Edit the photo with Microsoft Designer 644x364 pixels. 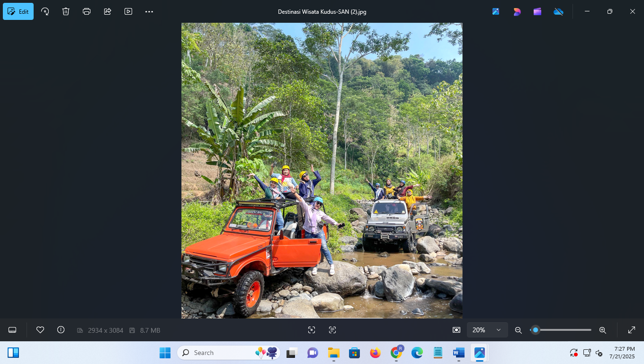(517, 11)
